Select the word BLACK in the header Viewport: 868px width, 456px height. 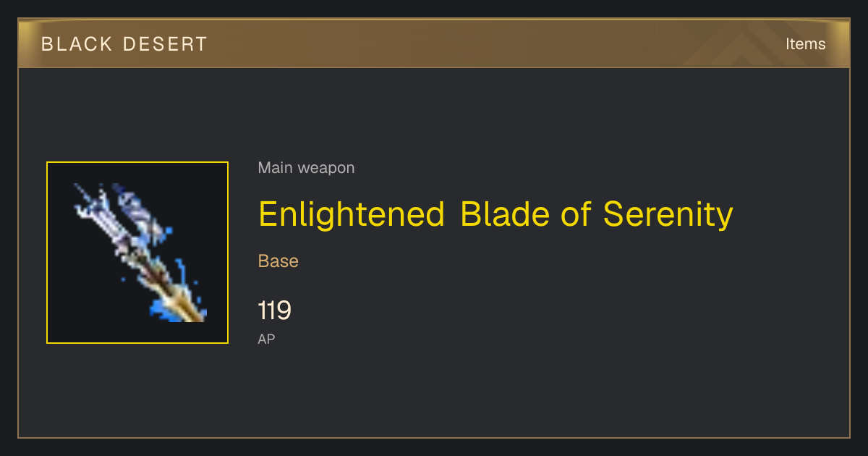(x=77, y=44)
